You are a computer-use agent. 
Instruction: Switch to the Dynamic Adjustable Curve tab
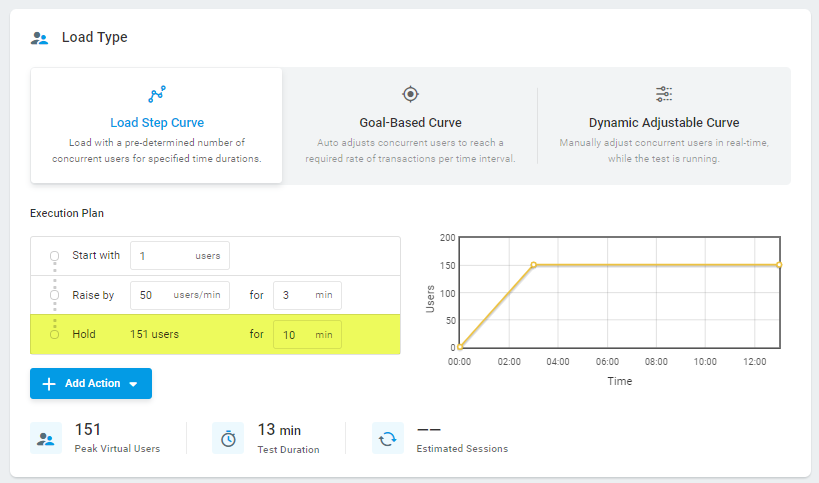[x=664, y=125]
